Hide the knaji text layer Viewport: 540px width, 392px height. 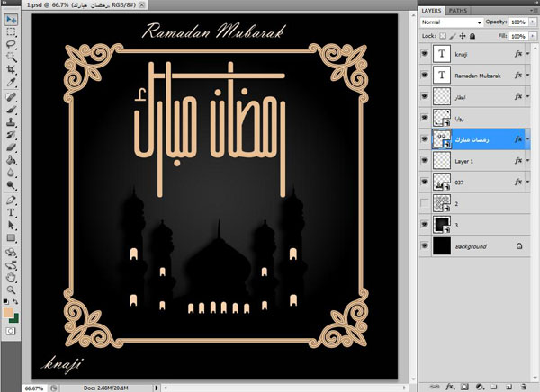coord(424,54)
